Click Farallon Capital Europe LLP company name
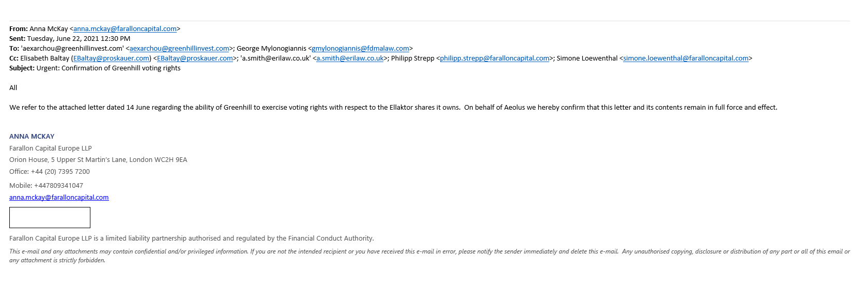The width and height of the screenshot is (868, 283). 51,148
